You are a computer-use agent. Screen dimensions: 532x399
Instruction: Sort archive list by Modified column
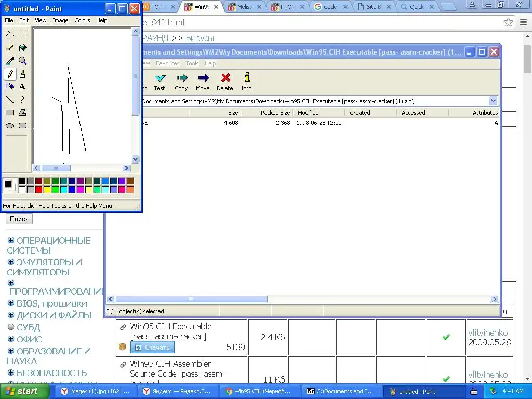coord(318,113)
